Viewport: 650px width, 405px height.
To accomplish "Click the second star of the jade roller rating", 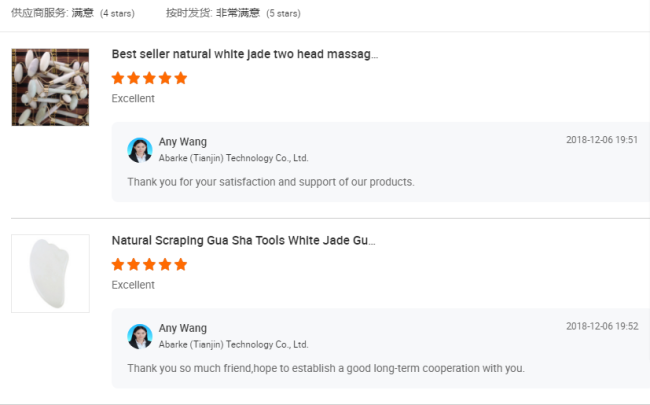I will [133, 78].
